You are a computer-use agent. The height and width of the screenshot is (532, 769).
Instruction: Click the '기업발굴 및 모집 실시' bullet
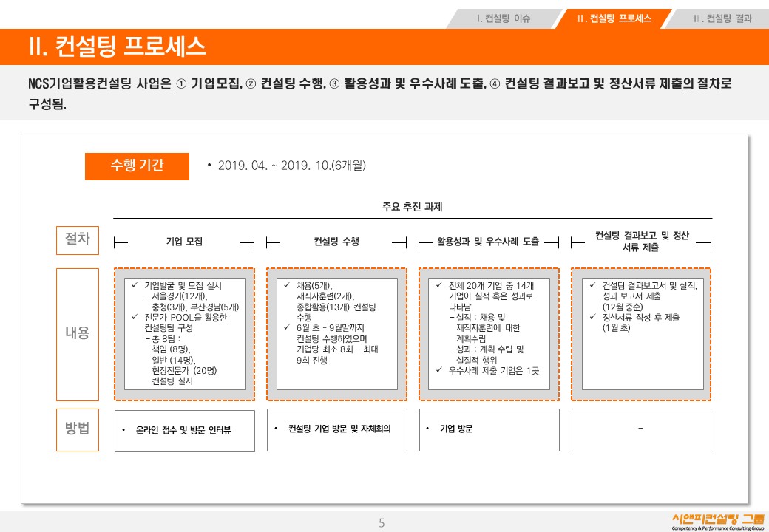pos(183,285)
